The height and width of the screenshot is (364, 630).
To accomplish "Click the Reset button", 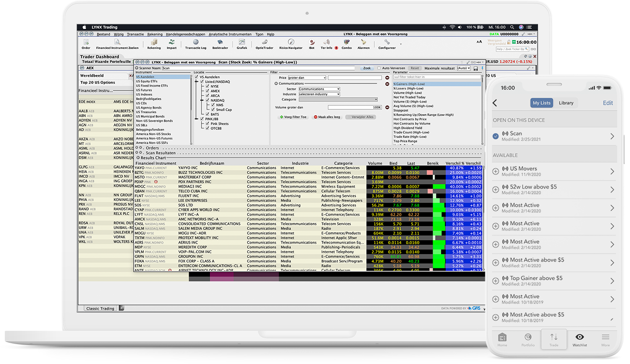I will pos(415,68).
